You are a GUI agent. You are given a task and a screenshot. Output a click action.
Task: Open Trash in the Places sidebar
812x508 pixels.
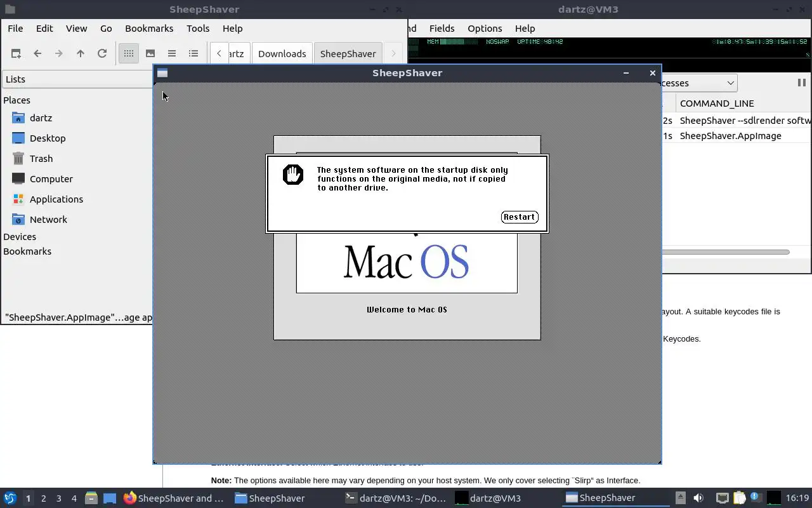(x=41, y=159)
